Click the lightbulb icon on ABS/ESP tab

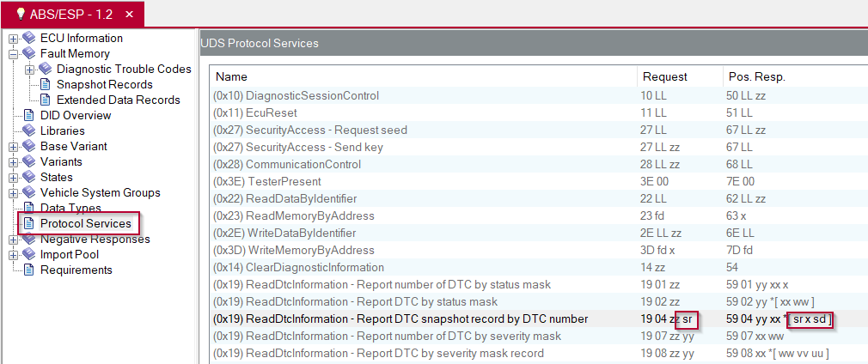(x=21, y=15)
